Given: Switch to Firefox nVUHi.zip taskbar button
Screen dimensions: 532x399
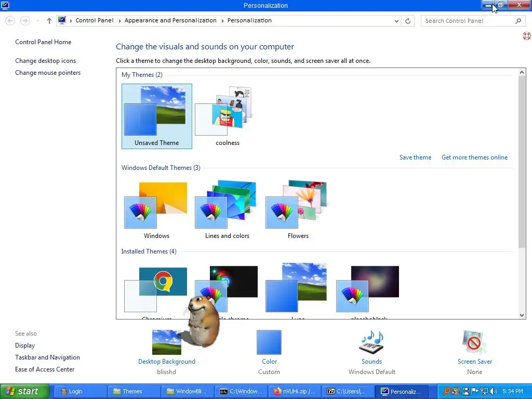Looking at the screenshot, I should point(295,391).
